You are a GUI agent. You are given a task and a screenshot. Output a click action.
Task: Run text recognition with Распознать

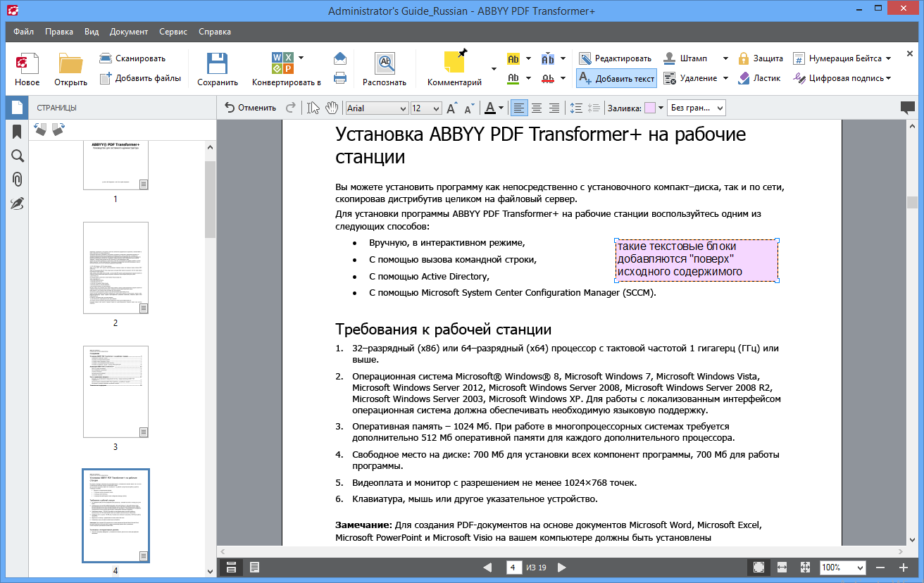coord(385,69)
